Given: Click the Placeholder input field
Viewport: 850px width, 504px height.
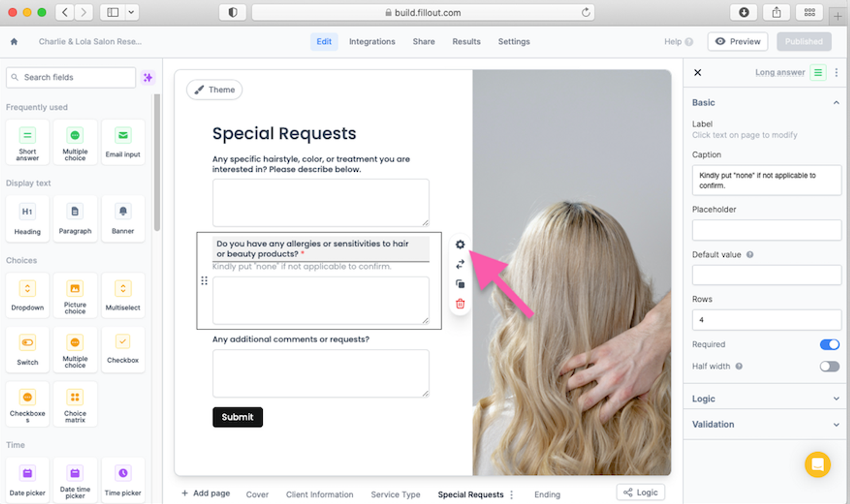Looking at the screenshot, I should [x=767, y=229].
